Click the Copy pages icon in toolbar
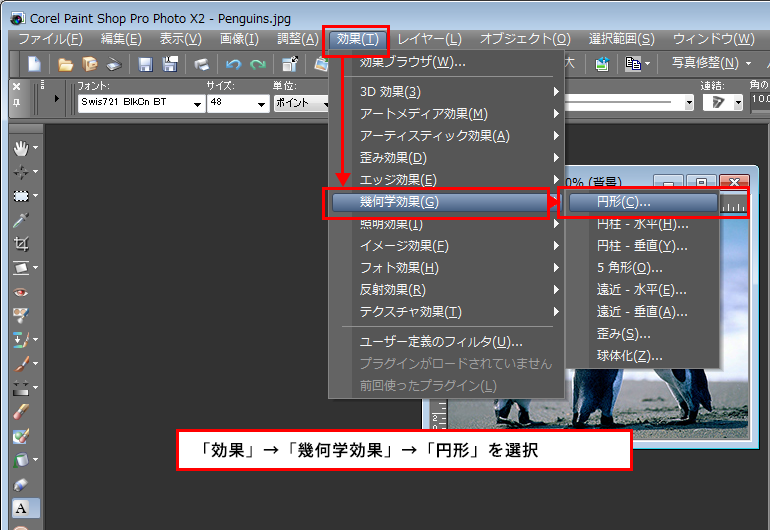 632,64
